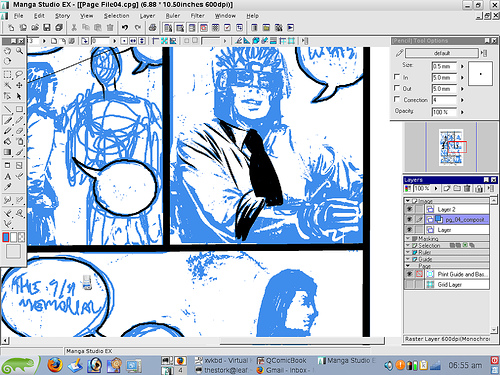Image resolution: width=500 pixels, height=375 pixels.
Task: Hide Layer 2 via eye icon
Action: click(x=409, y=209)
